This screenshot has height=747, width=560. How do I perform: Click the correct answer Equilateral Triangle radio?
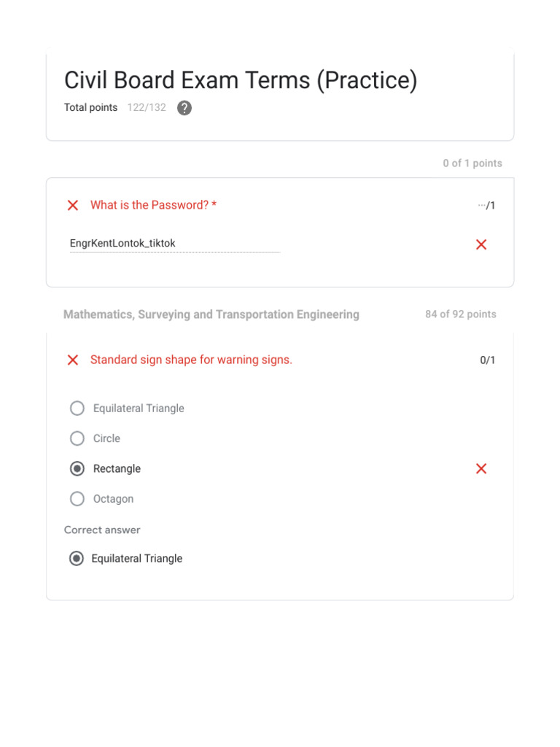[x=76, y=559]
